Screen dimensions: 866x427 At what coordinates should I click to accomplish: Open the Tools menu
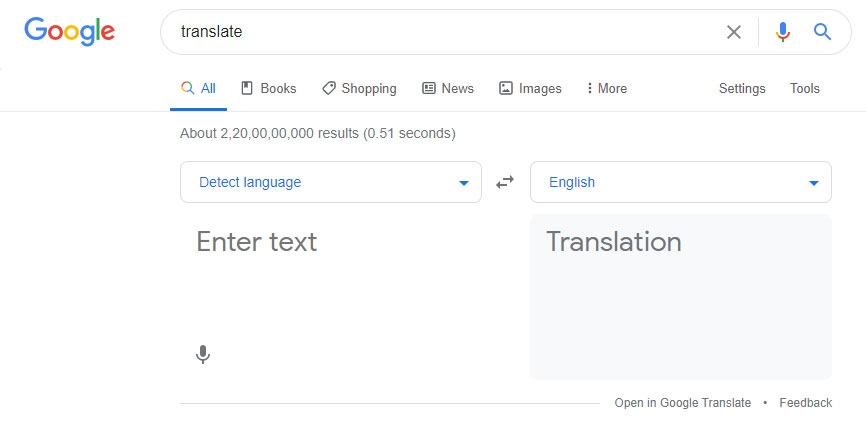click(x=805, y=88)
